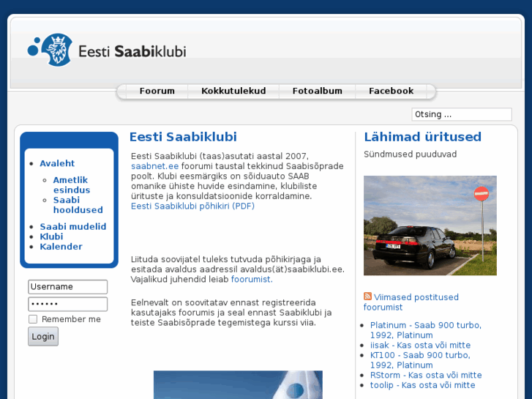Go to Avaleht in the sidebar
The image size is (532, 399).
tap(57, 163)
